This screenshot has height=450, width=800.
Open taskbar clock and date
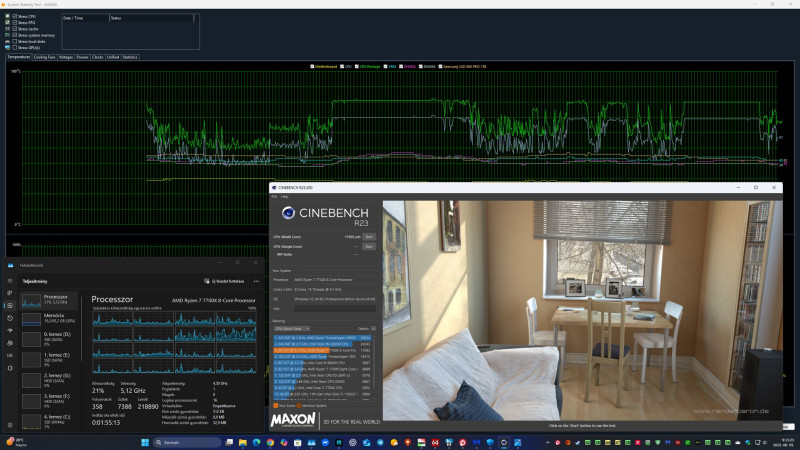[783, 442]
